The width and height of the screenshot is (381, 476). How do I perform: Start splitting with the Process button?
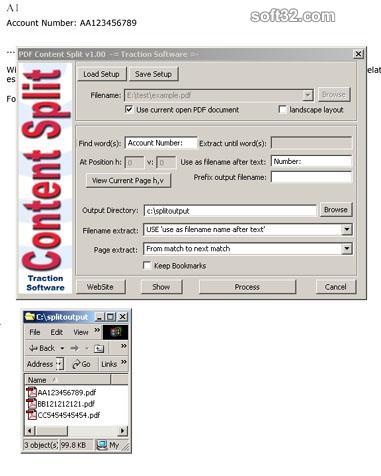[x=247, y=287]
